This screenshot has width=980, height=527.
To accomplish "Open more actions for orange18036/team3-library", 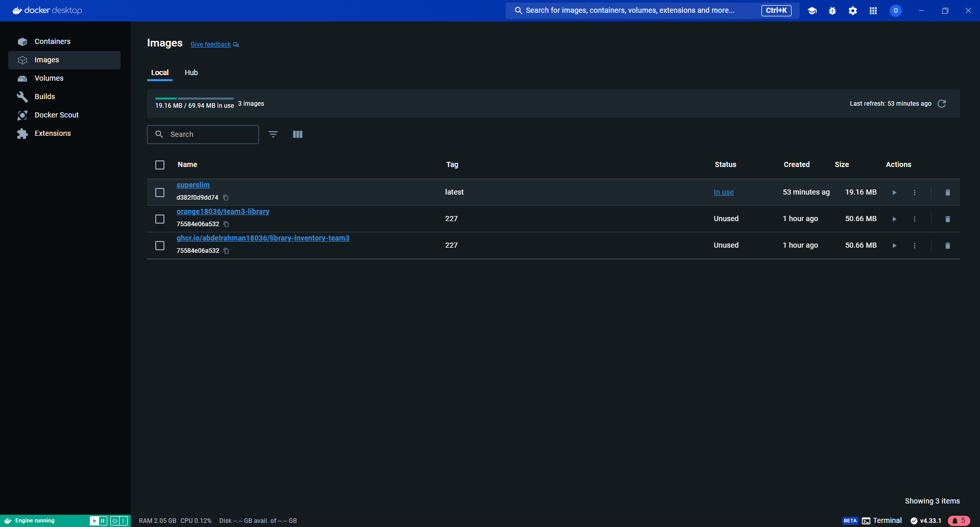I will coord(915,219).
